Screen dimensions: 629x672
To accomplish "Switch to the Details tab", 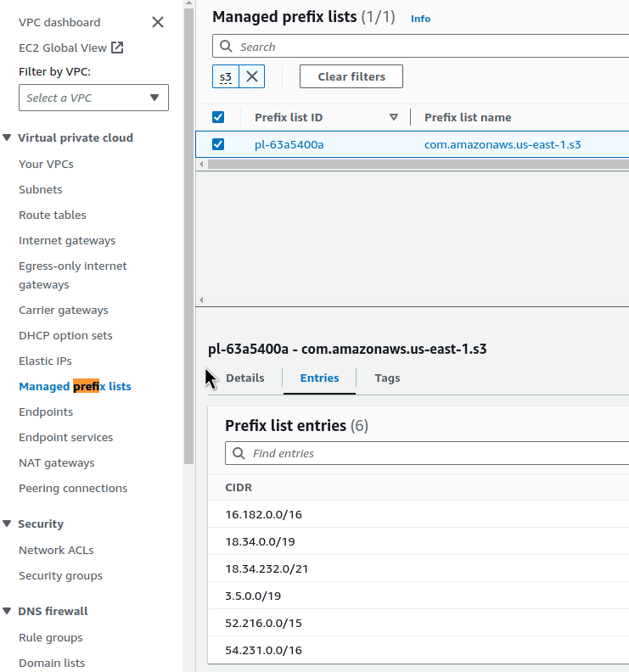I will point(244,378).
